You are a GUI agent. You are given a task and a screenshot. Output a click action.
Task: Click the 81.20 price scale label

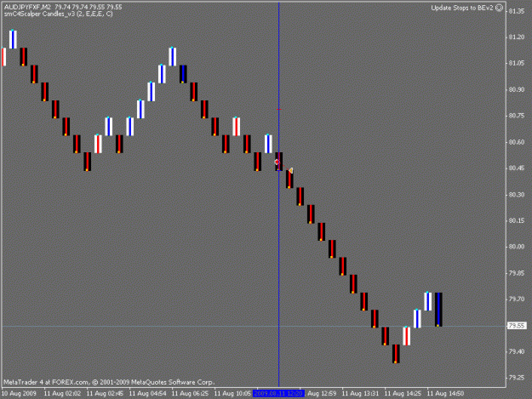coord(517,37)
